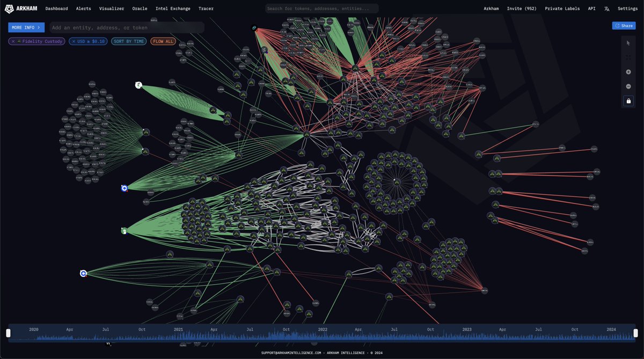Open the Alerts page
Image resolution: width=644 pixels, height=359 pixels.
(x=83, y=9)
